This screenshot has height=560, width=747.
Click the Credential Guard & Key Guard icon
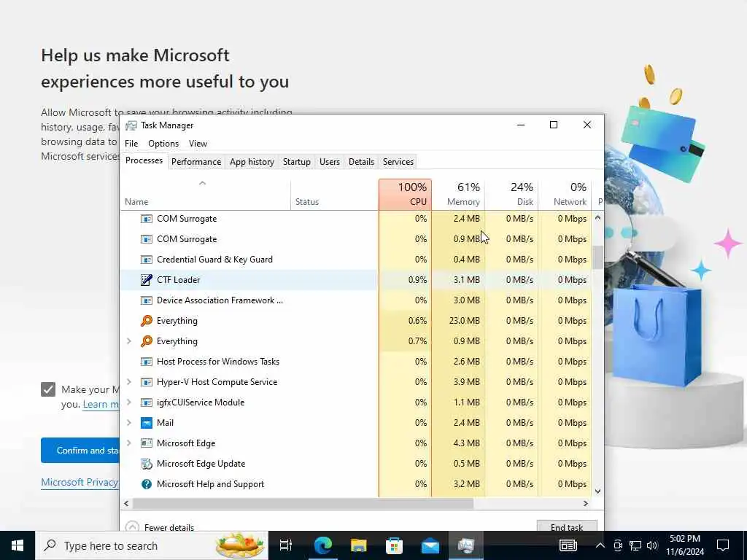(x=146, y=260)
